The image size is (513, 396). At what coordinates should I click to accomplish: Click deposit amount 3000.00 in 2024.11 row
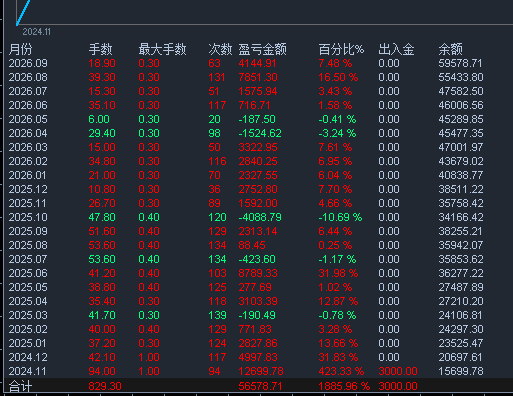point(398,371)
